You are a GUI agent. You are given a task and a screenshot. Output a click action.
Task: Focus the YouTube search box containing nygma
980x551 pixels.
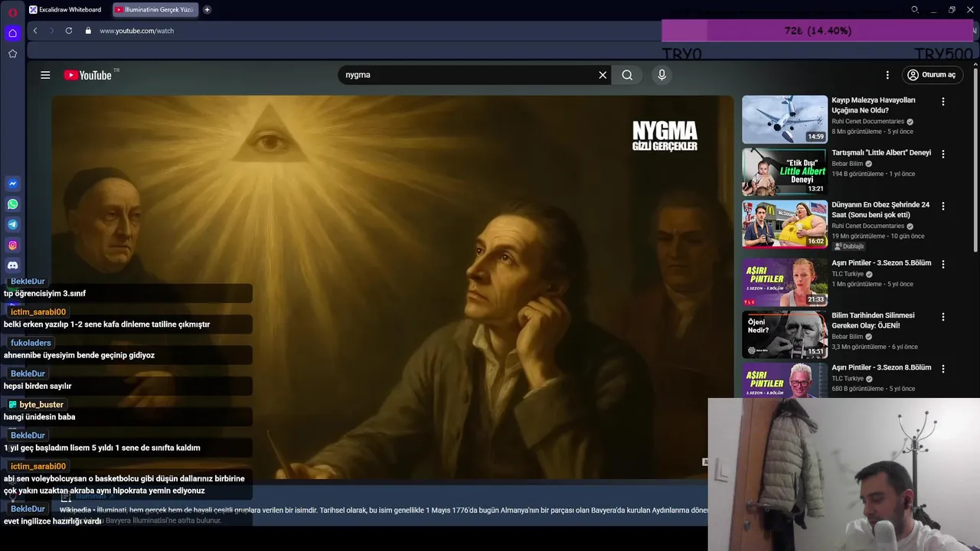[x=467, y=75]
